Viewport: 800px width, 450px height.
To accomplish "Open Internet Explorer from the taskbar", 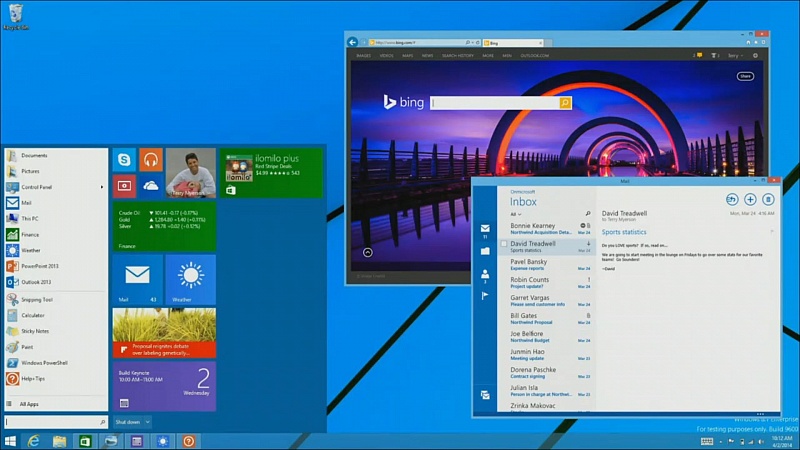I will coord(34,441).
